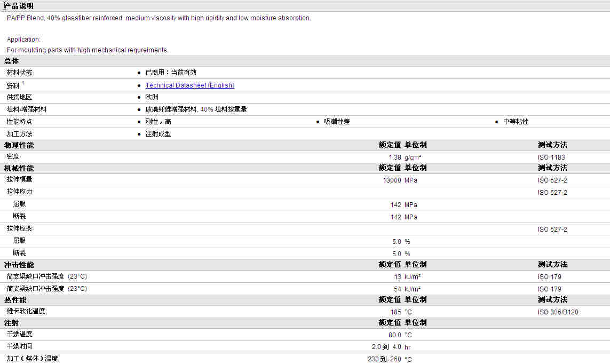Select the 热性能 section heading
This screenshot has width=610, height=364.
(x=15, y=300)
